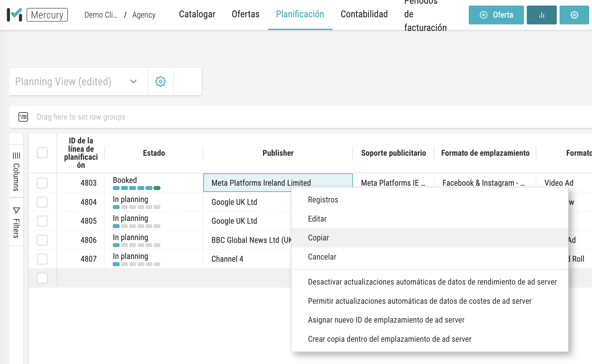
Task: Open the bar chart reports button
Action: coord(542,15)
